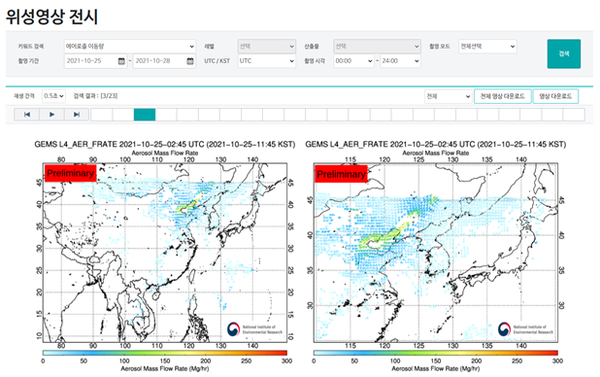Skip to first frame button
600x377 pixels.
(27, 114)
